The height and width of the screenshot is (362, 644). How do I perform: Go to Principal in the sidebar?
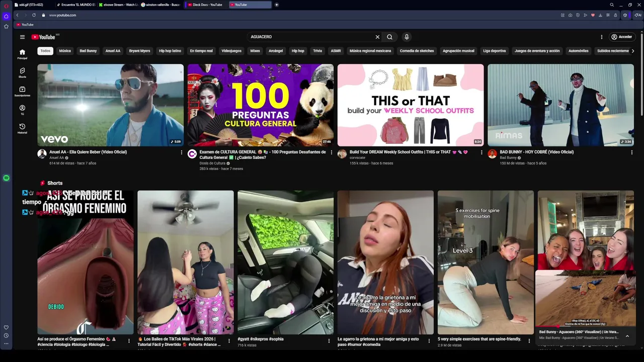coord(22,54)
